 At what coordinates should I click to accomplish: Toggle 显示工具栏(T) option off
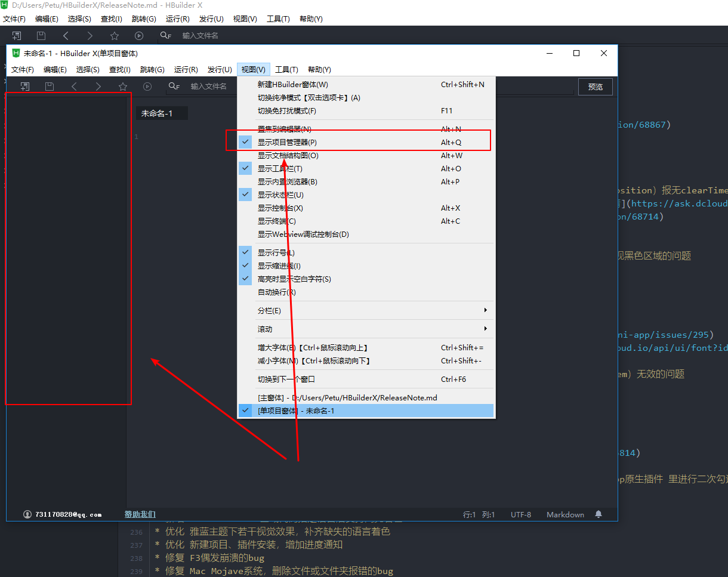click(366, 169)
